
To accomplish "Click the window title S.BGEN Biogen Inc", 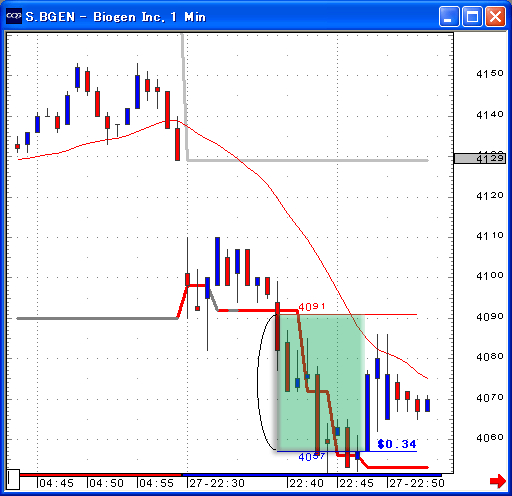I will 115,17.
